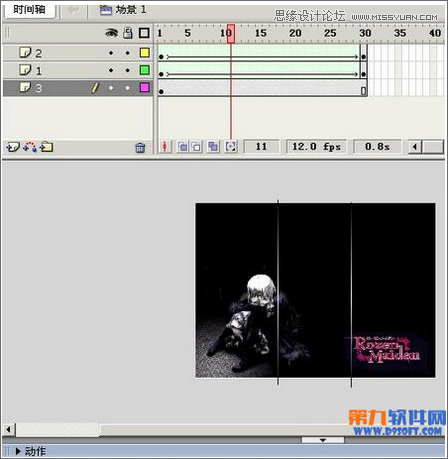Click the layer 1 page icon
The image size is (448, 459).
[25, 70]
